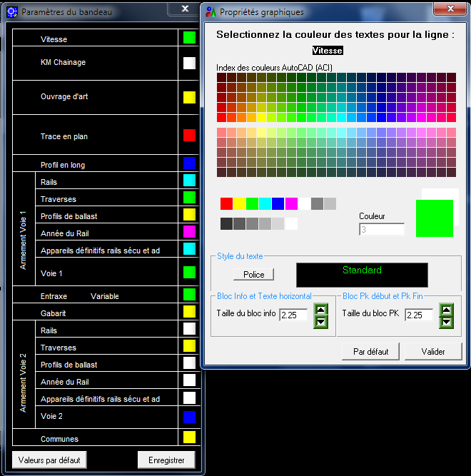Image resolution: width=471 pixels, height=476 pixels.
Task: Select the Communes row label
Action: click(x=59, y=439)
